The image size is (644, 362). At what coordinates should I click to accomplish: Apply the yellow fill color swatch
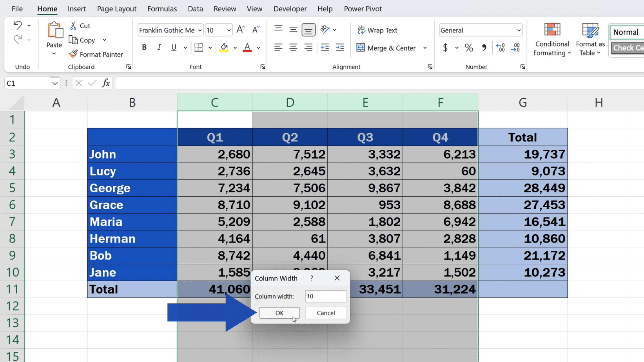coord(224,48)
